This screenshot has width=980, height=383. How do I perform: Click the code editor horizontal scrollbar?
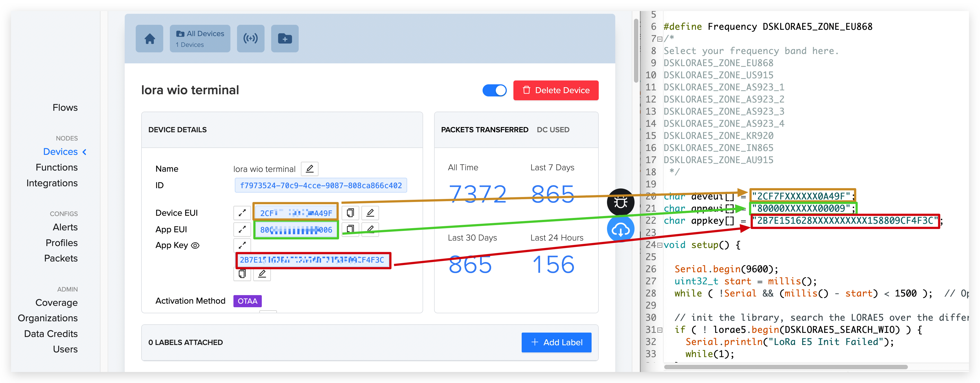point(786,367)
